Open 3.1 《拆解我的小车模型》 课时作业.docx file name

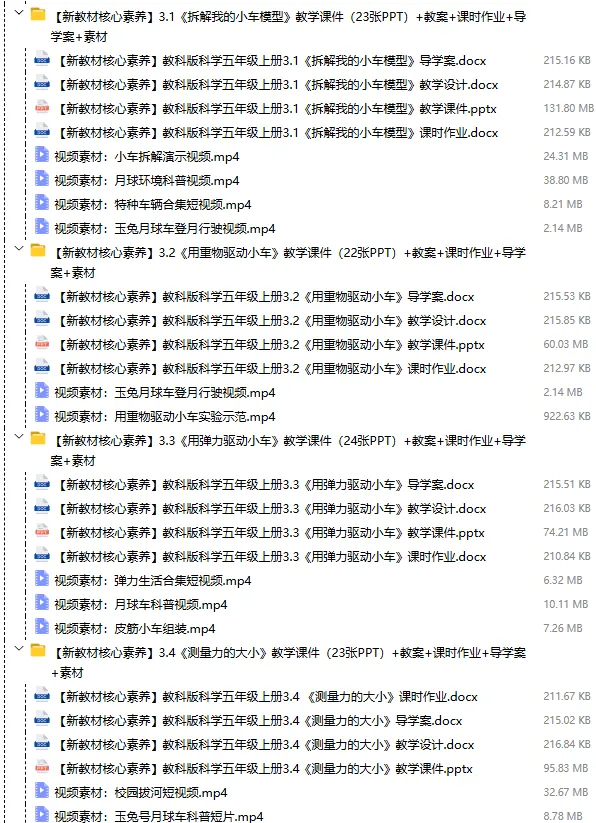coord(276,132)
